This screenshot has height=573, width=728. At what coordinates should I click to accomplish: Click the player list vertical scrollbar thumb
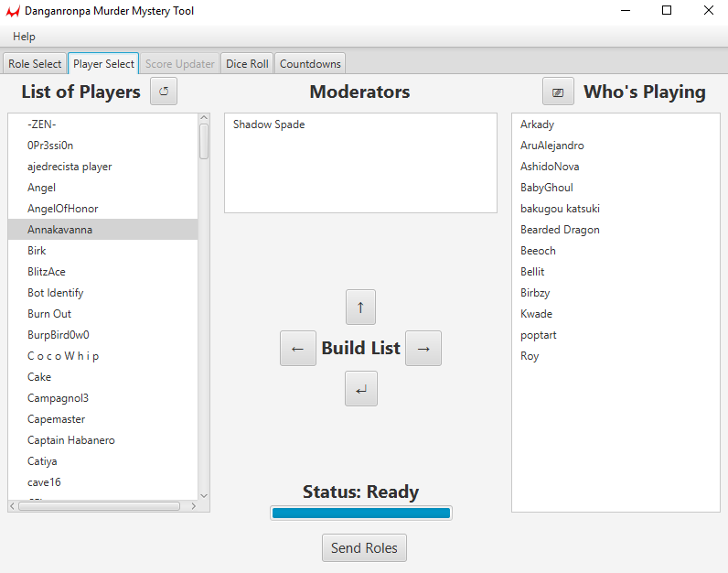click(204, 141)
